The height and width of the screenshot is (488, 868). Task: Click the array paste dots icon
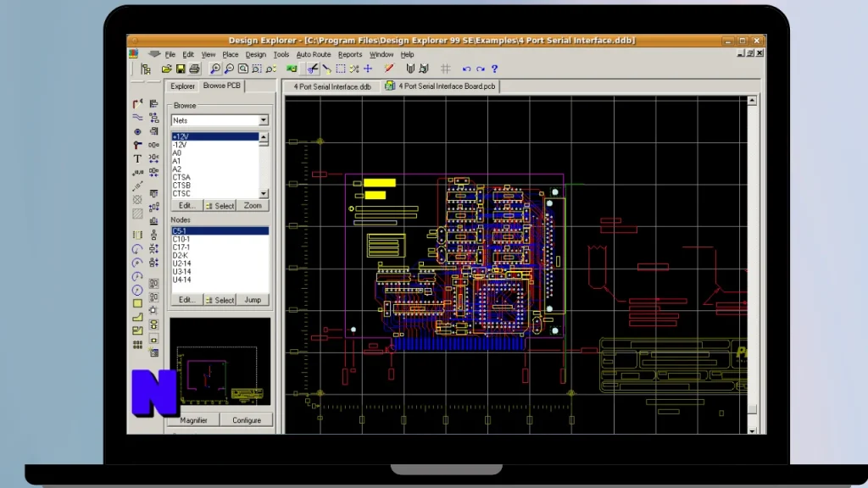pyautogui.click(x=137, y=345)
